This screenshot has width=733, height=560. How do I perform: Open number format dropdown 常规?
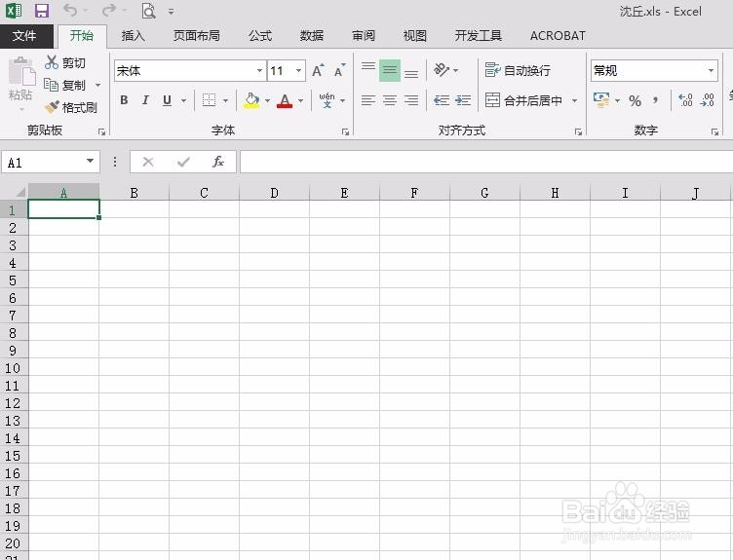coord(711,71)
